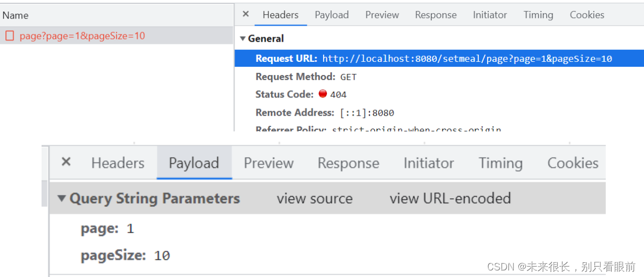The height and width of the screenshot is (277, 644).
Task: Click the Request Method GET row
Action: tap(306, 77)
